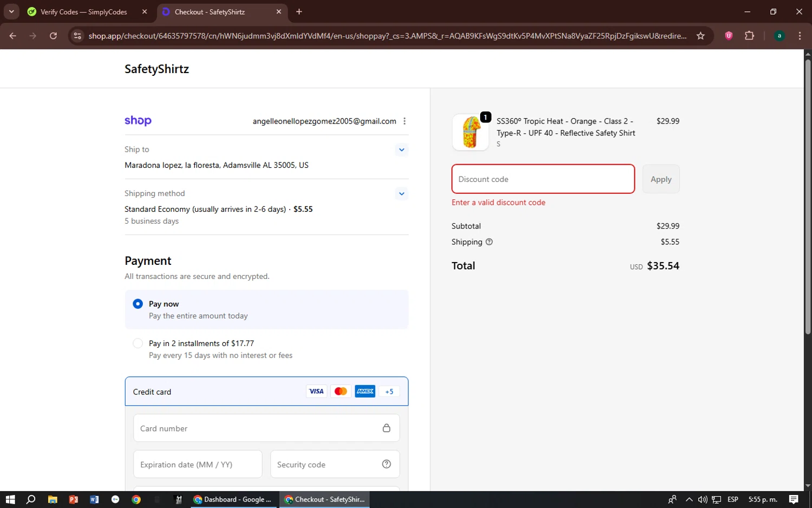Click the Shop Pay logo
This screenshot has height=508, width=812.
pos(138,121)
